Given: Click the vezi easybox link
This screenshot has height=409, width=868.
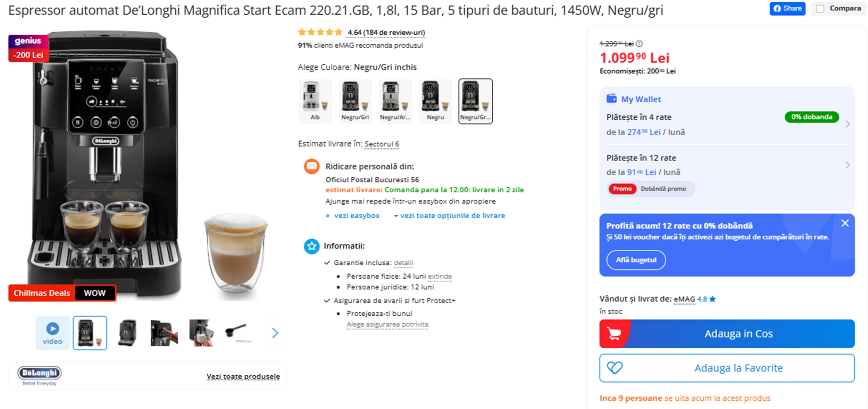Looking at the screenshot, I should 357,215.
